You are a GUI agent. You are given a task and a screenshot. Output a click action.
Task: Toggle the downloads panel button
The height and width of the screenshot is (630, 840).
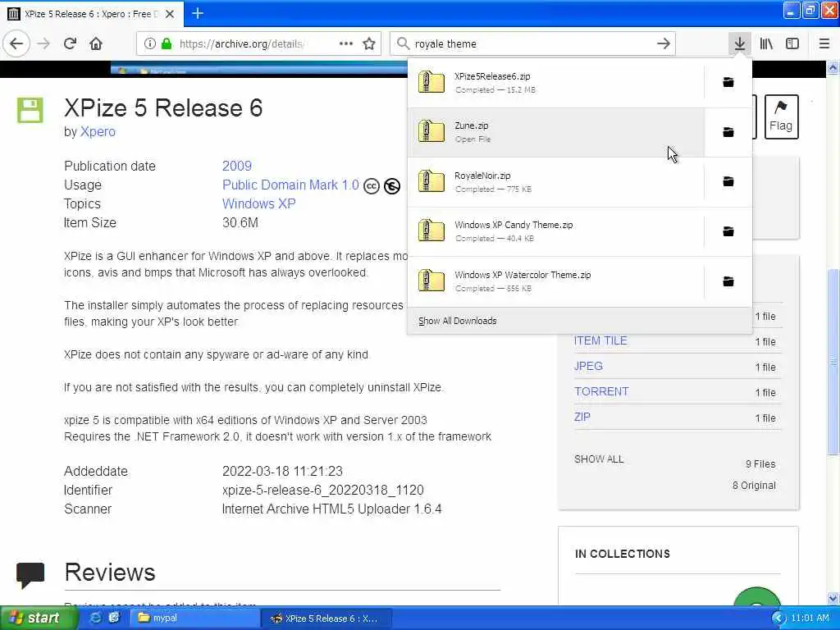[x=740, y=43]
